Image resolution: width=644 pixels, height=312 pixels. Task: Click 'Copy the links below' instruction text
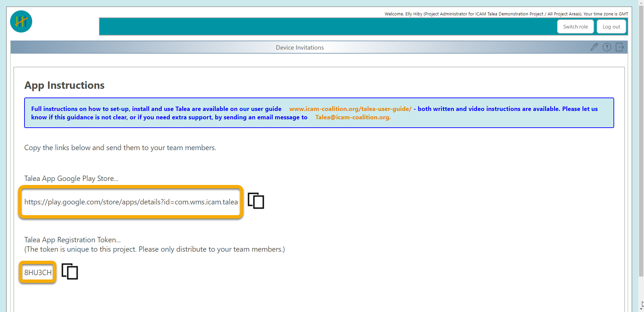[120, 148]
